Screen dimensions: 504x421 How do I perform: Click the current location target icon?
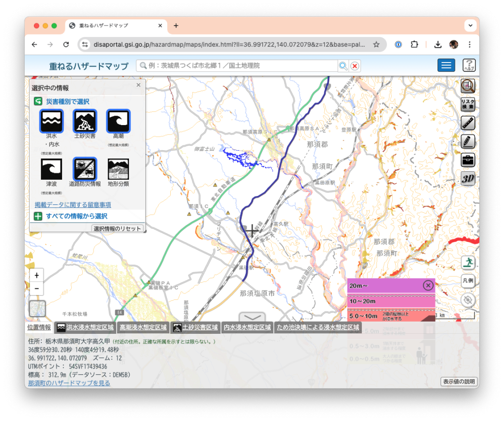click(x=468, y=300)
